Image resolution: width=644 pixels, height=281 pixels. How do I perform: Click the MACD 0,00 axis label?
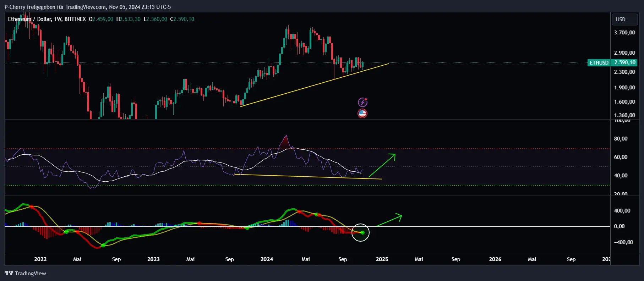coord(619,226)
